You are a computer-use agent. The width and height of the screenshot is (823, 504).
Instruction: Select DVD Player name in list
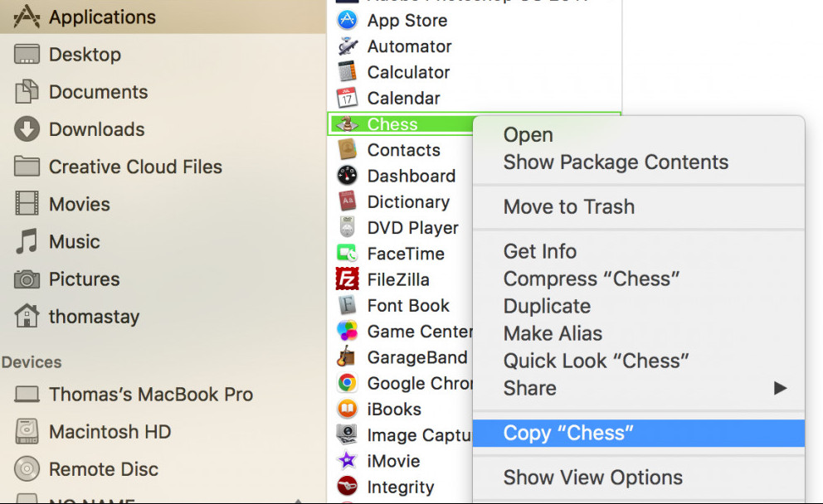(413, 228)
